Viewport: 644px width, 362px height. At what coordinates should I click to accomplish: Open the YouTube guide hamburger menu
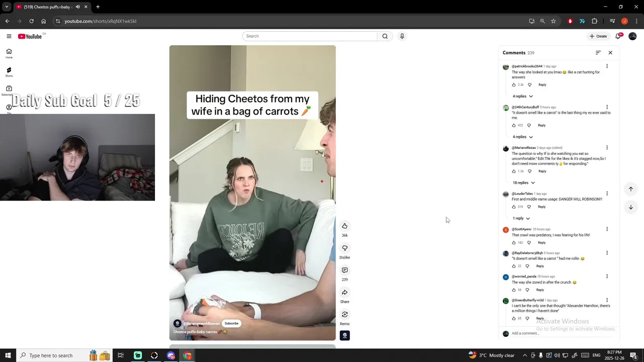tap(9, 36)
